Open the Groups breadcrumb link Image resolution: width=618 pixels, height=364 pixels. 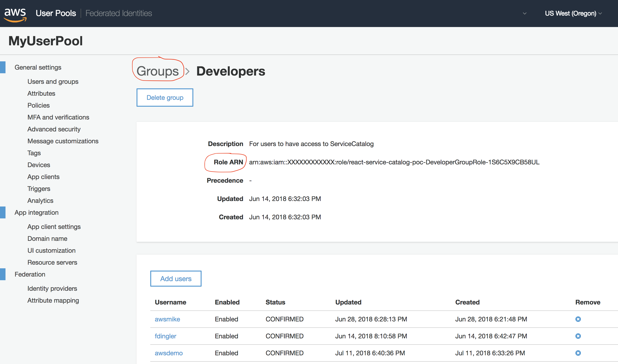pyautogui.click(x=158, y=71)
